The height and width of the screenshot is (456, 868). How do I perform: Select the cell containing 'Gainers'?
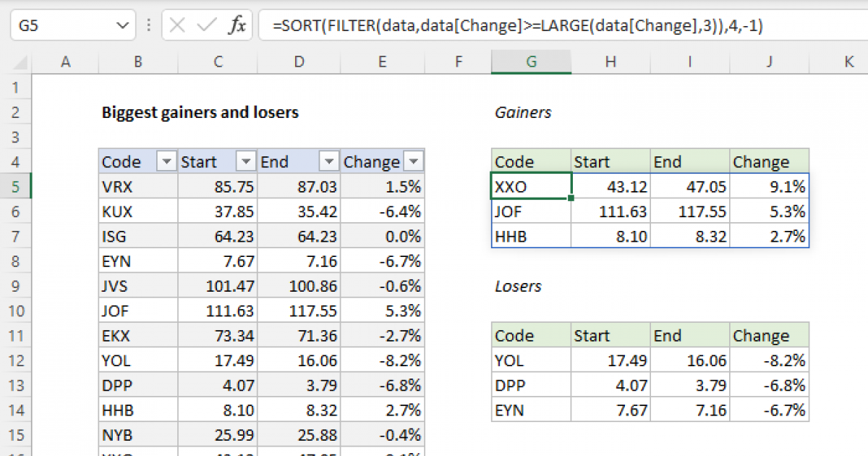pos(522,112)
